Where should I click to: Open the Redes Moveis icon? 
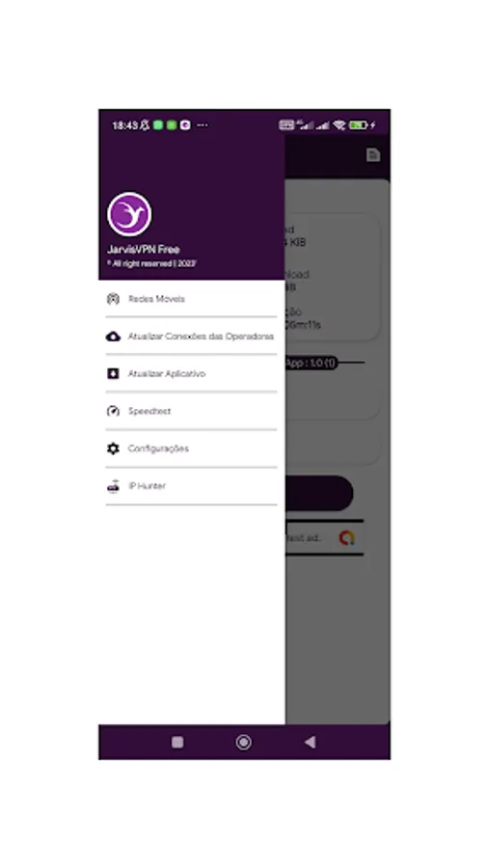pos(113,299)
